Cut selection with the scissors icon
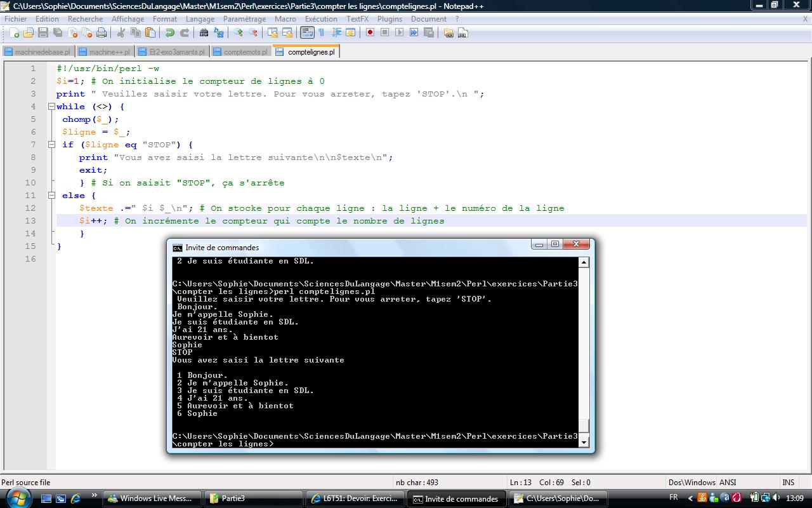This screenshot has height=508, width=812. click(x=121, y=32)
